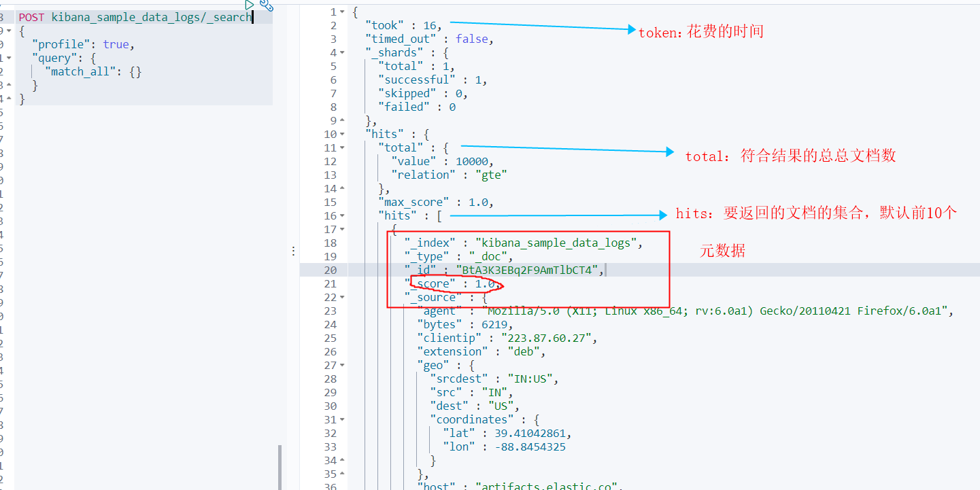Select line number 20 in response gutter
Screen dimensions: 980x490
[331, 270]
